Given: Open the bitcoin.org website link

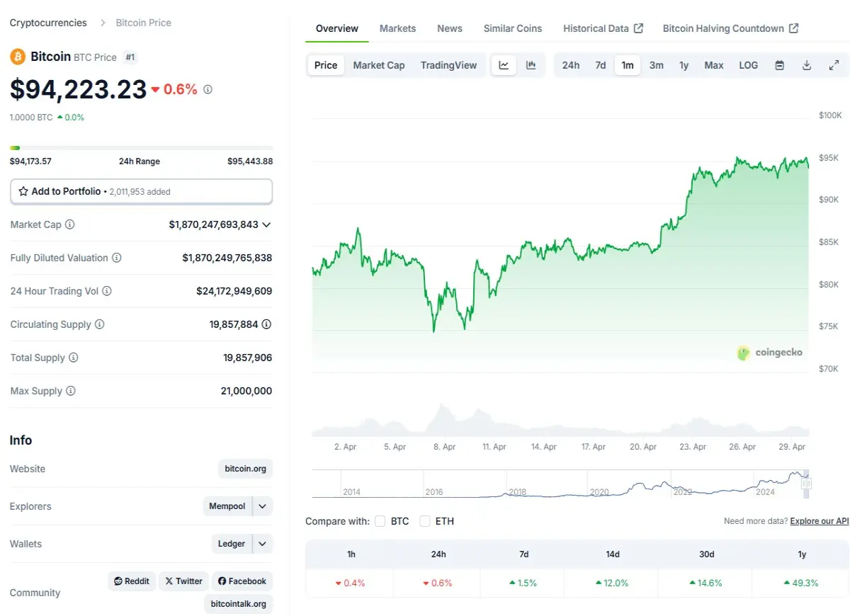Looking at the screenshot, I should [x=245, y=469].
